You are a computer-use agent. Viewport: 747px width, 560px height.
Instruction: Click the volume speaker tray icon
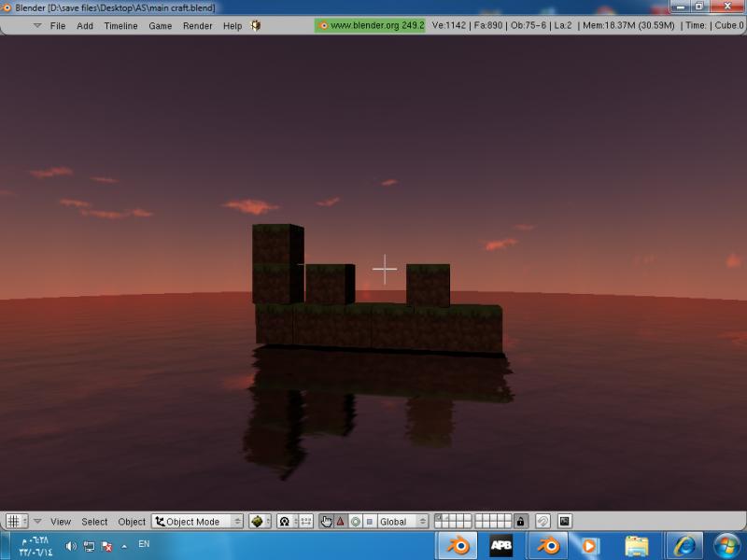coord(71,546)
